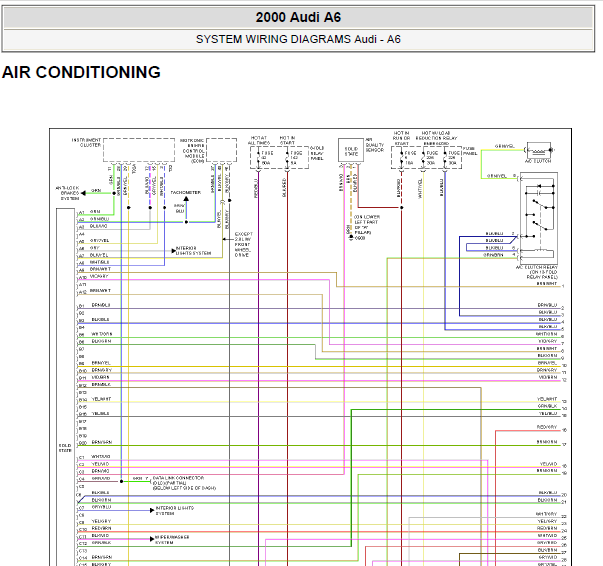This screenshot has width=603, height=566.
Task: Click the "MOTRONIC ENGINE CONTROL MODULE" label
Action: click(193, 151)
